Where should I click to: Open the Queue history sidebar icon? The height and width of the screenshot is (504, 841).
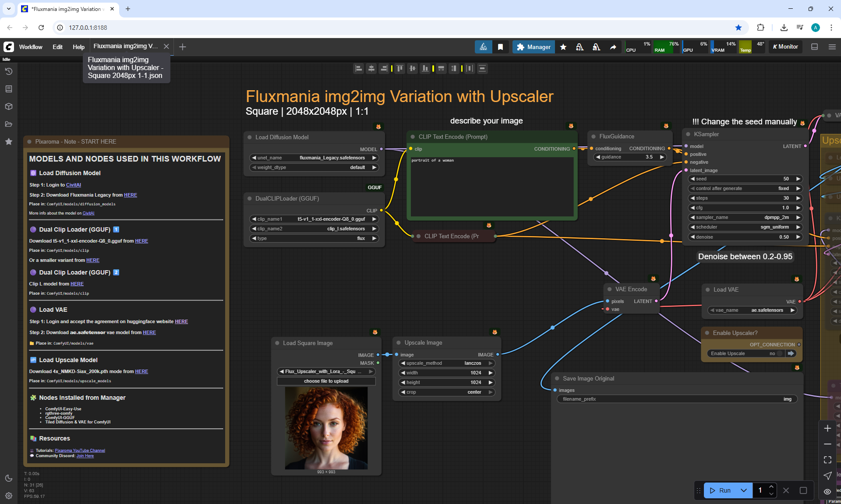[9, 71]
